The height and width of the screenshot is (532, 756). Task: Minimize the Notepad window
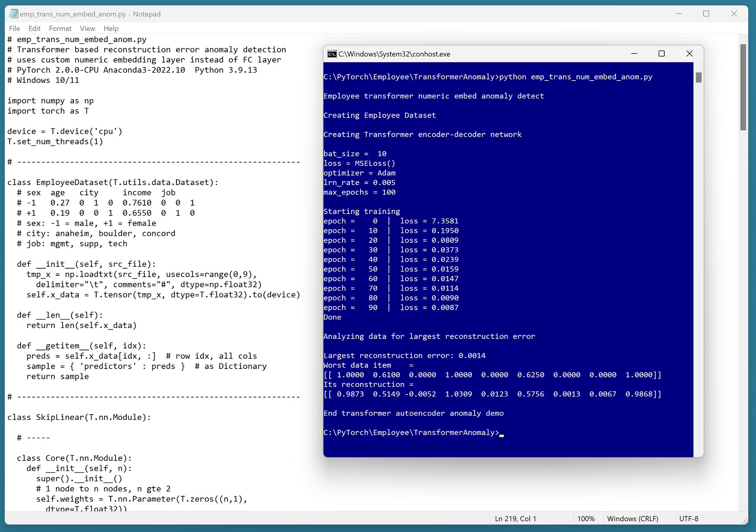click(x=678, y=14)
